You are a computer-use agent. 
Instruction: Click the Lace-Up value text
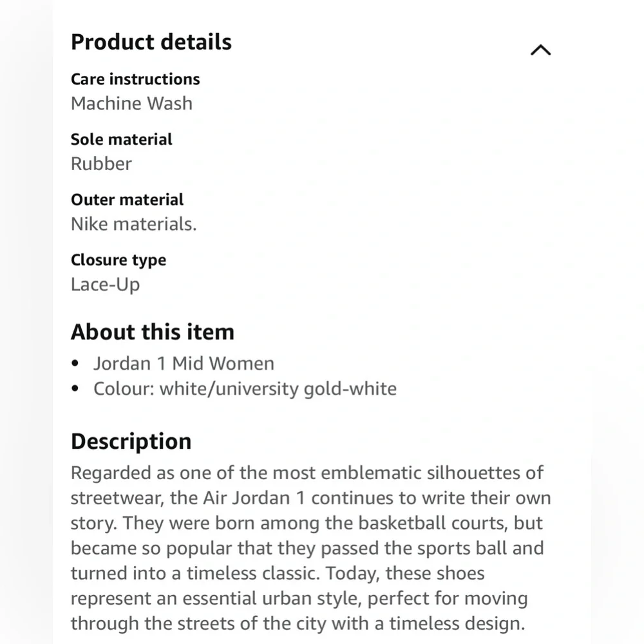(105, 285)
